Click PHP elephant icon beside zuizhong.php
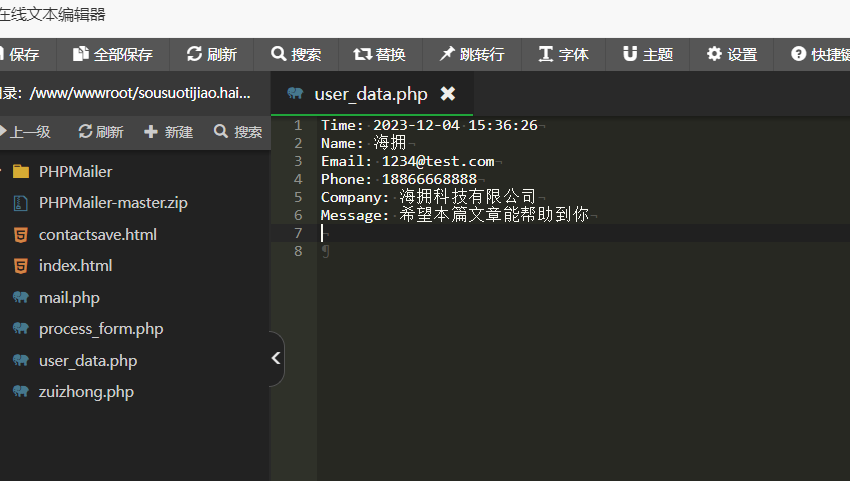 tap(21, 392)
